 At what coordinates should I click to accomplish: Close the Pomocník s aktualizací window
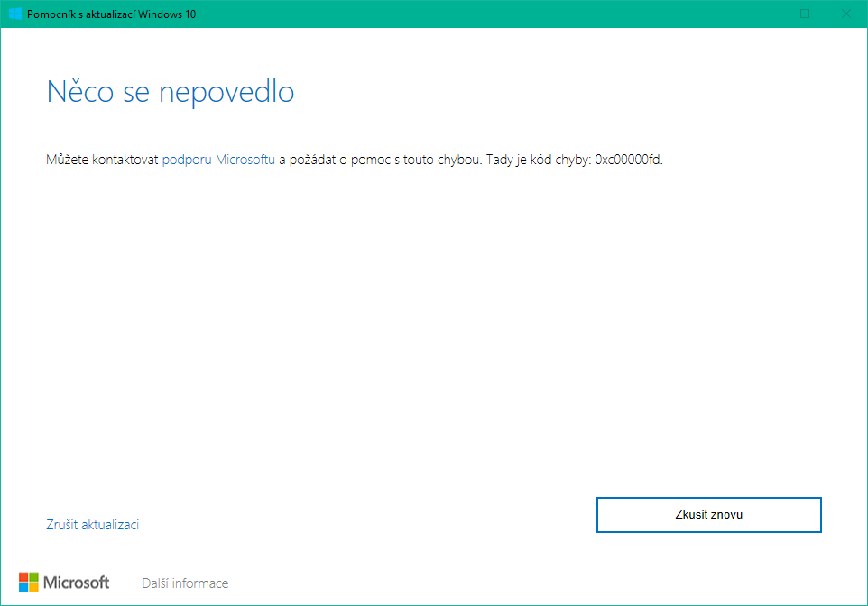click(845, 14)
